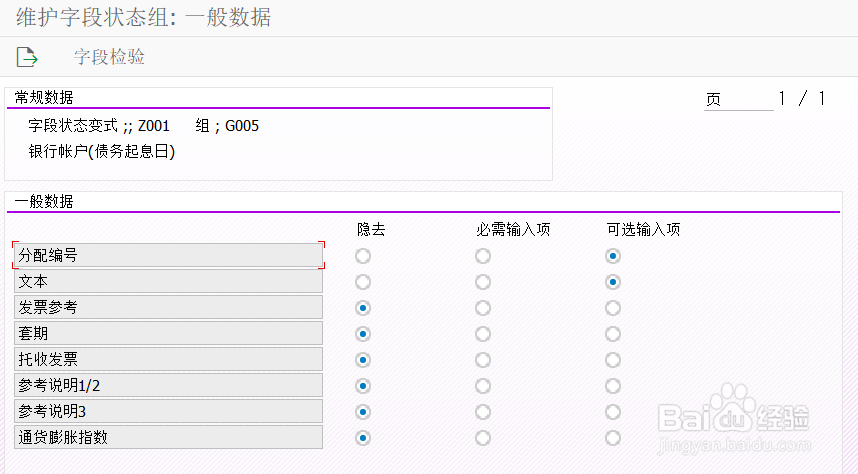Make 套期 a required entry
The height and width of the screenshot is (474, 858).
(483, 334)
